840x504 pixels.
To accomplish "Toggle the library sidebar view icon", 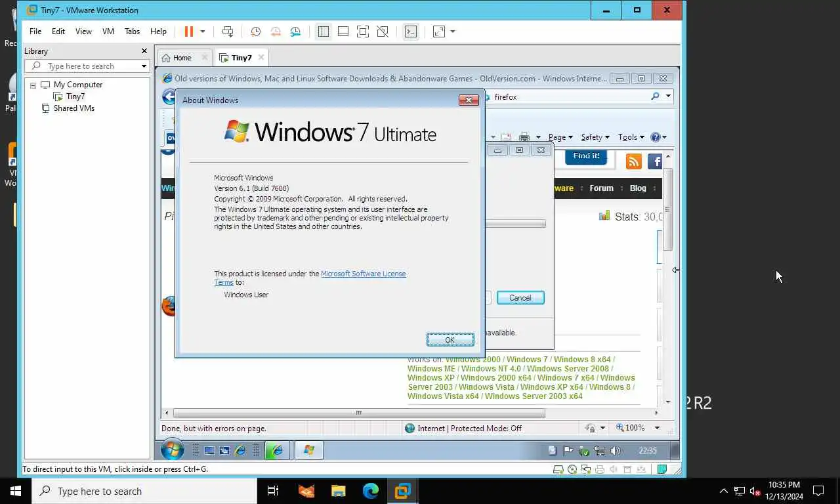I will (x=323, y=31).
